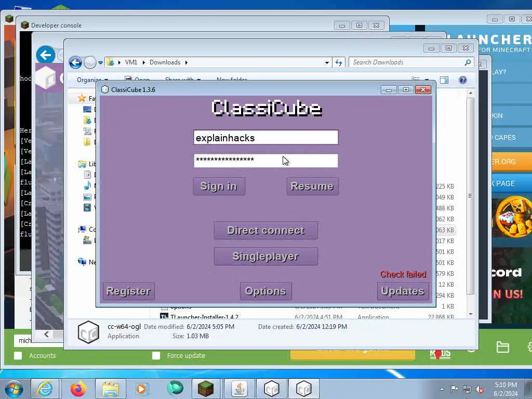This screenshot has height=399, width=532.
Task: Click the CAPES link in TLauncher side panel
Action: click(504, 137)
